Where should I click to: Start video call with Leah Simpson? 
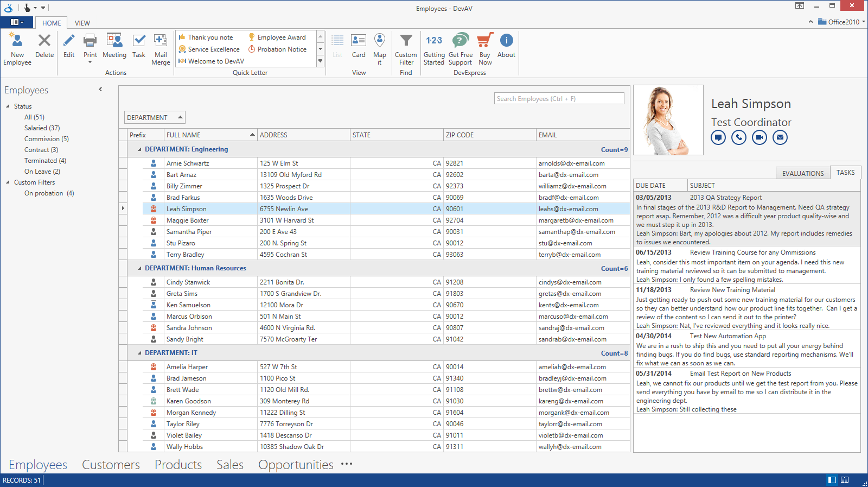759,137
